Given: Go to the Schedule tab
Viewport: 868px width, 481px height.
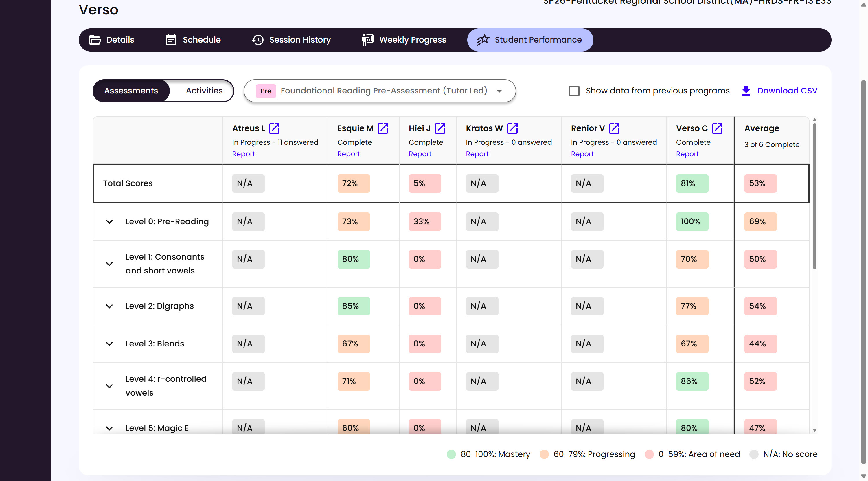Looking at the screenshot, I should (193, 40).
